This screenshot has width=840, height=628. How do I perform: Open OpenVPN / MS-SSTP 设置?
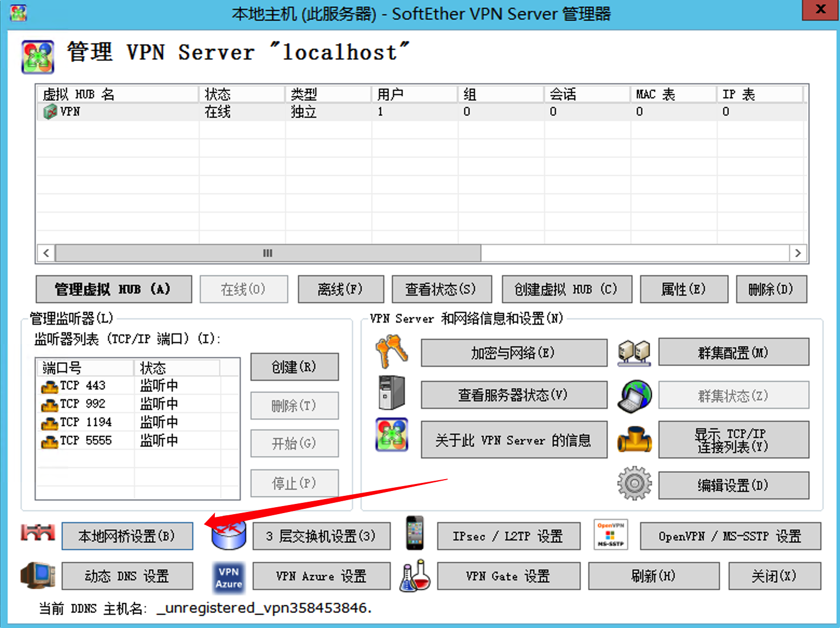pos(730,536)
